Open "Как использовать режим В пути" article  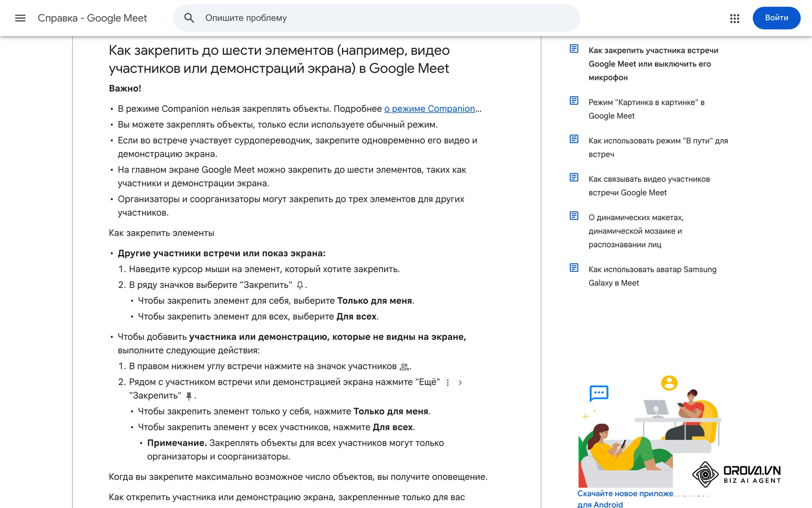pyautogui.click(x=658, y=147)
